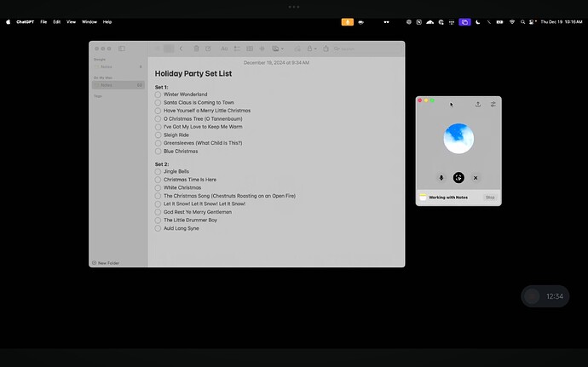Click the Holiday Party Set List title
The width and height of the screenshot is (588, 367).
[193, 73]
